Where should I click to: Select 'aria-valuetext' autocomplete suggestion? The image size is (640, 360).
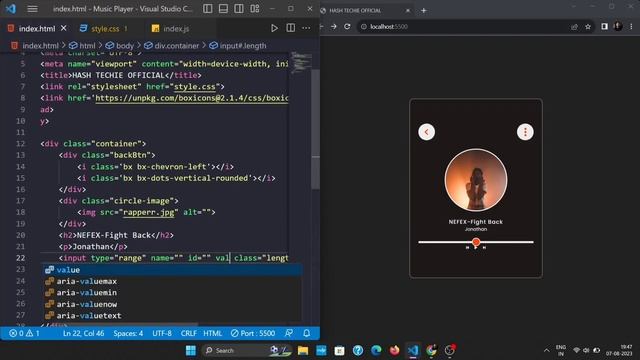pos(173,316)
